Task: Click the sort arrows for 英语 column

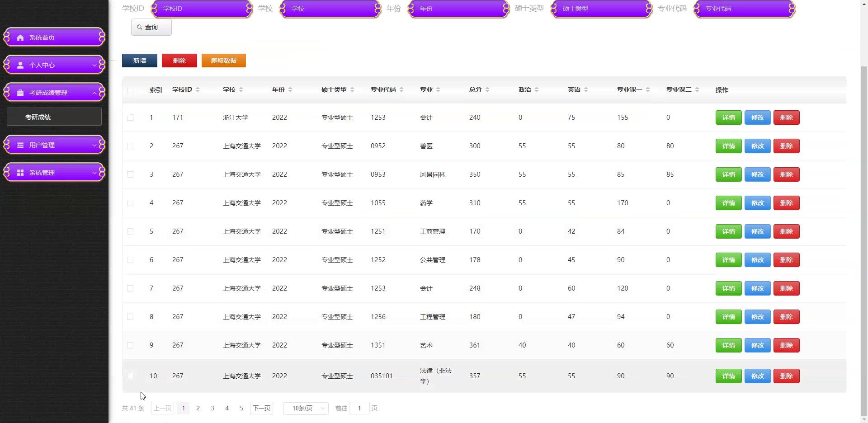Action: coord(586,89)
